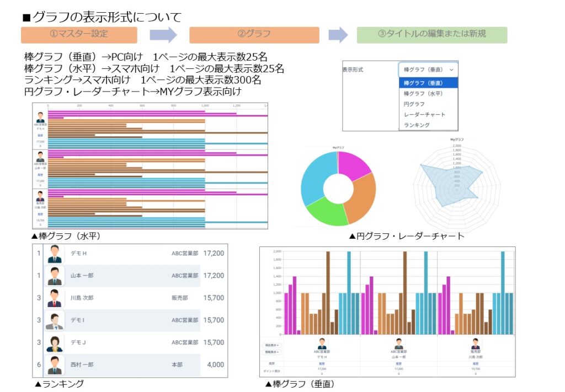Click 山本 一郎 avatar in ranking list
The height and width of the screenshot is (392, 565).
tap(54, 276)
